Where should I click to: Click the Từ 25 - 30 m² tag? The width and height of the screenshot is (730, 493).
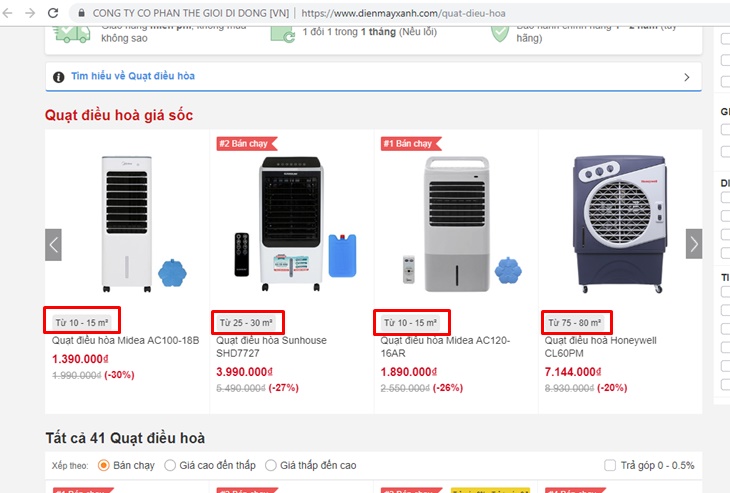(x=246, y=323)
